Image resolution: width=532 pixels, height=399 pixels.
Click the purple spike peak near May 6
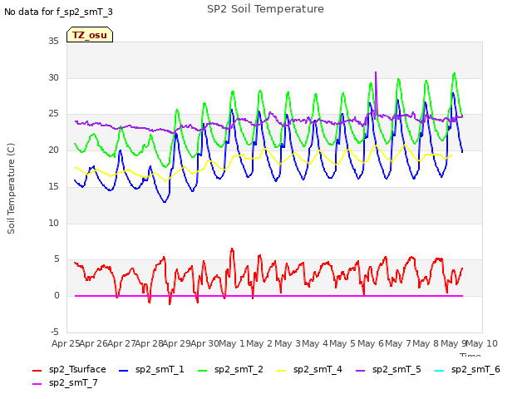coord(376,72)
